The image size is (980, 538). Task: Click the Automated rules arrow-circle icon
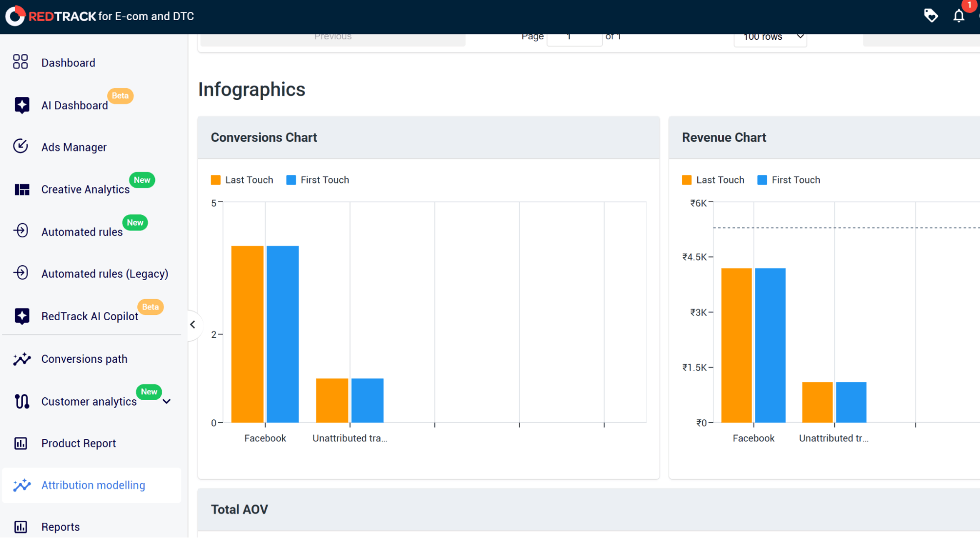tap(21, 231)
